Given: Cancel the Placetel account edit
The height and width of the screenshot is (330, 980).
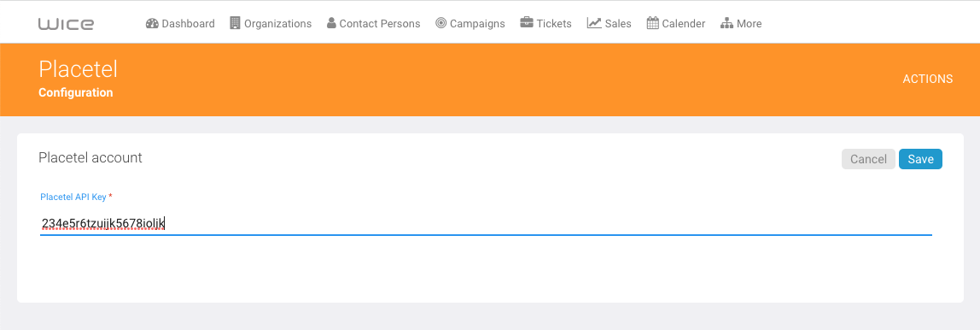Looking at the screenshot, I should point(868,159).
